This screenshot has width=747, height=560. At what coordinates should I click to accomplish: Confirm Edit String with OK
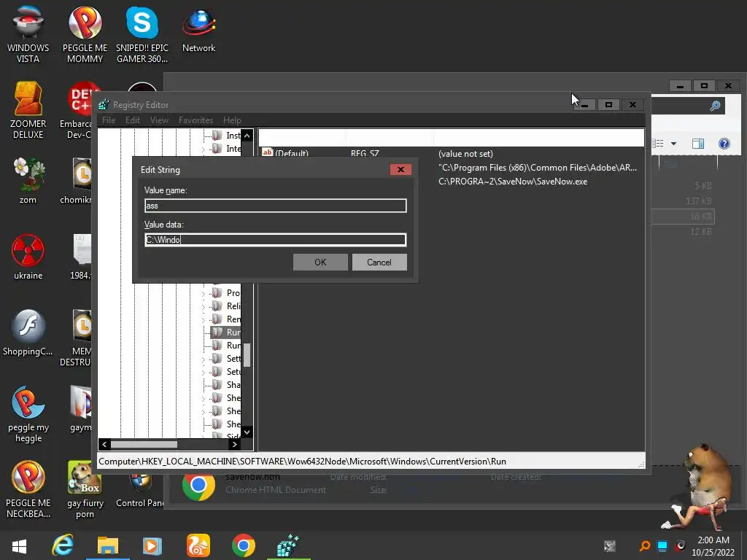click(x=320, y=262)
